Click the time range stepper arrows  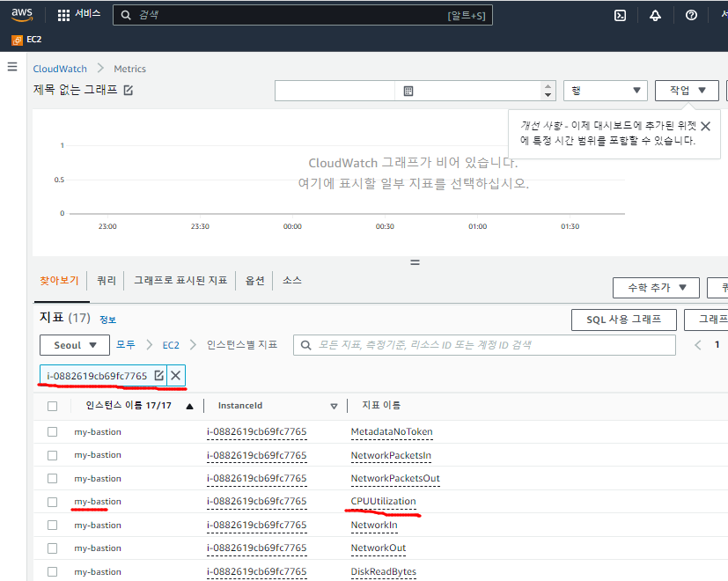click(548, 91)
